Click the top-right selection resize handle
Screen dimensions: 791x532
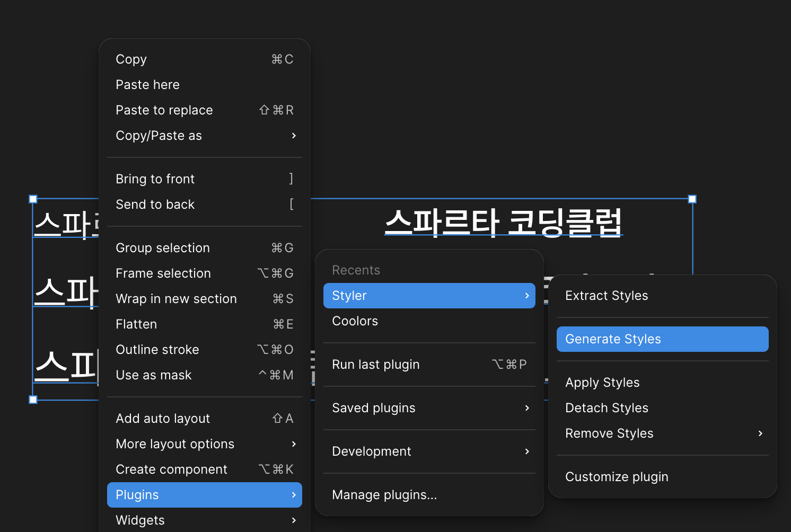point(692,199)
